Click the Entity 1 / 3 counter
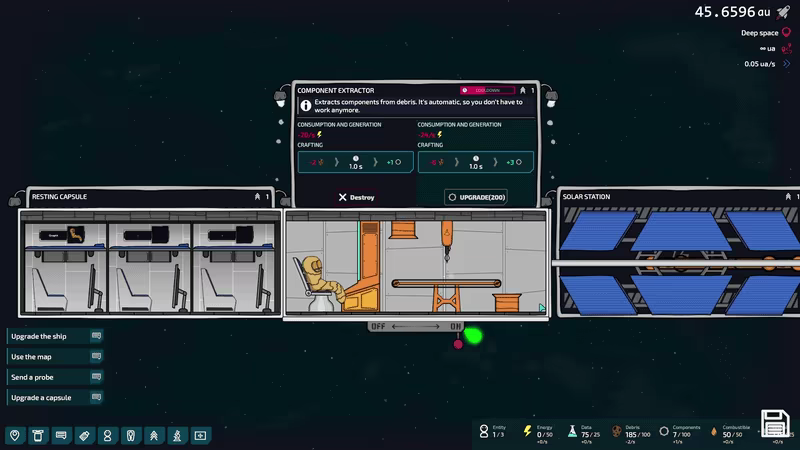 point(498,435)
